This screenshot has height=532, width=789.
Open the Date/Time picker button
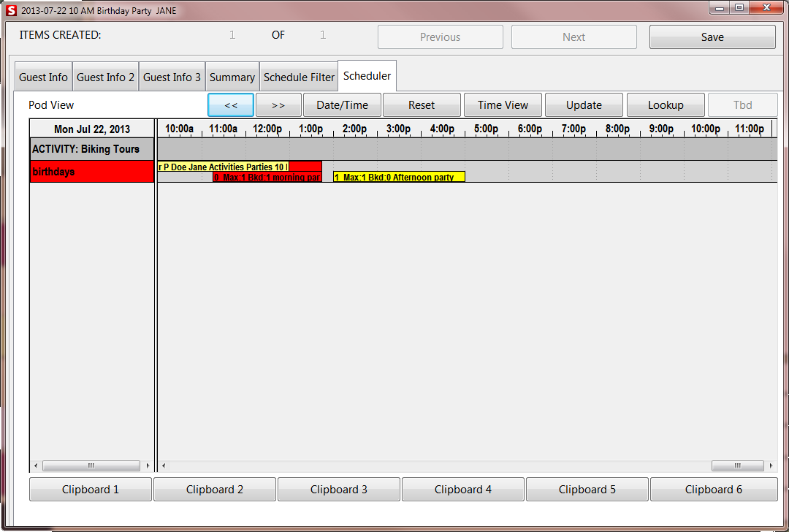tap(342, 104)
